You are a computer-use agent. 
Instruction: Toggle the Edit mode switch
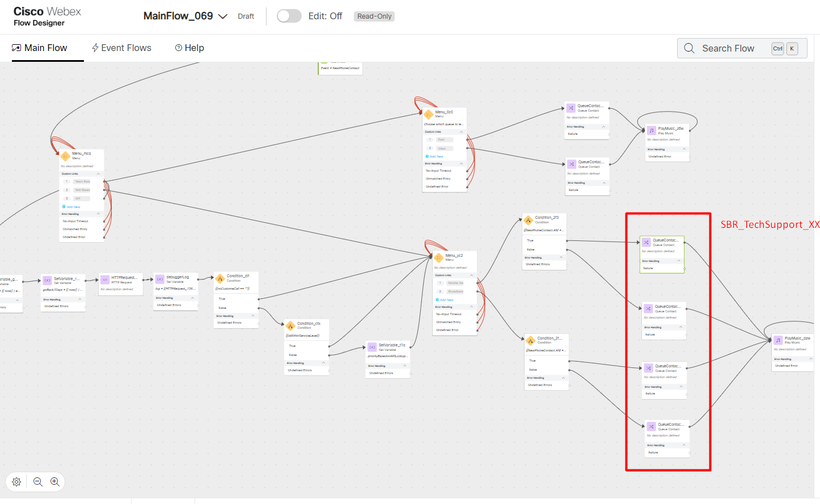point(289,16)
